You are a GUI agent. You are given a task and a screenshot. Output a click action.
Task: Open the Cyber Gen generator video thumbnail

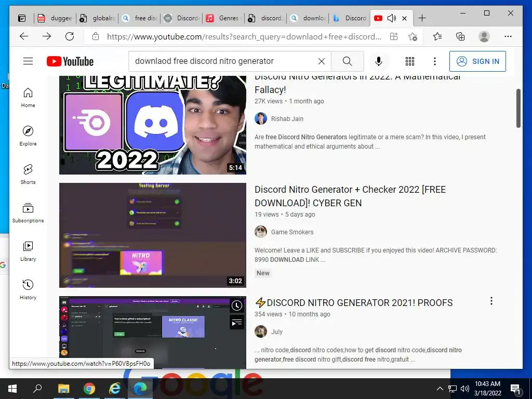coord(153,235)
